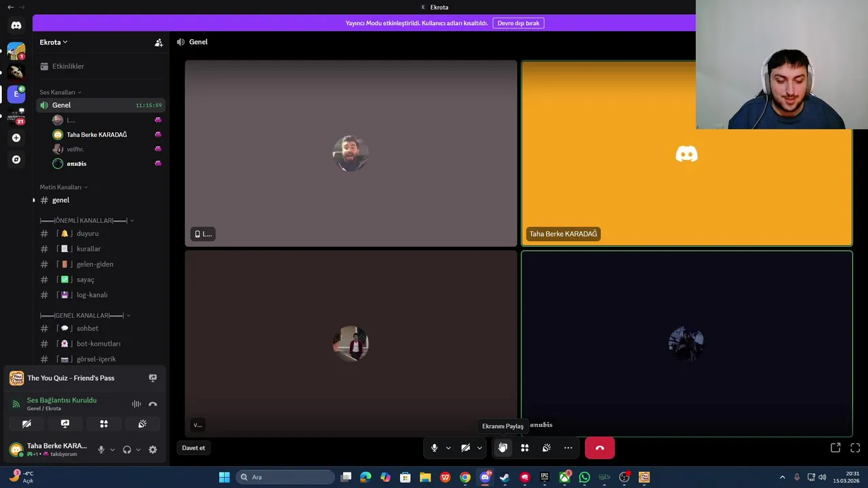Open the gelen-giden channel

[100, 264]
